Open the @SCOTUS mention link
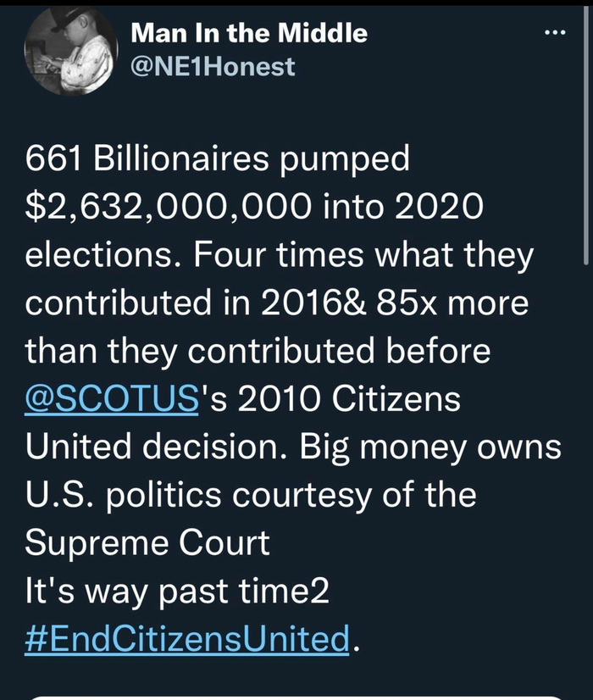 [111, 398]
